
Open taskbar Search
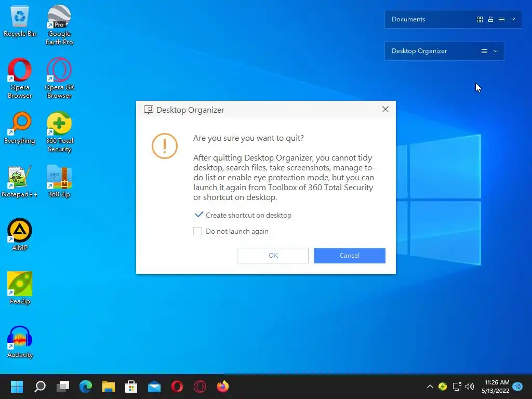point(39,387)
